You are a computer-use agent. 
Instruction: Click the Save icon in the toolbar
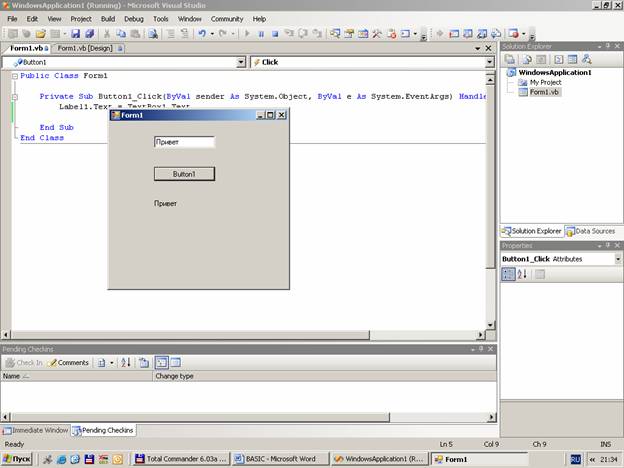(75, 34)
